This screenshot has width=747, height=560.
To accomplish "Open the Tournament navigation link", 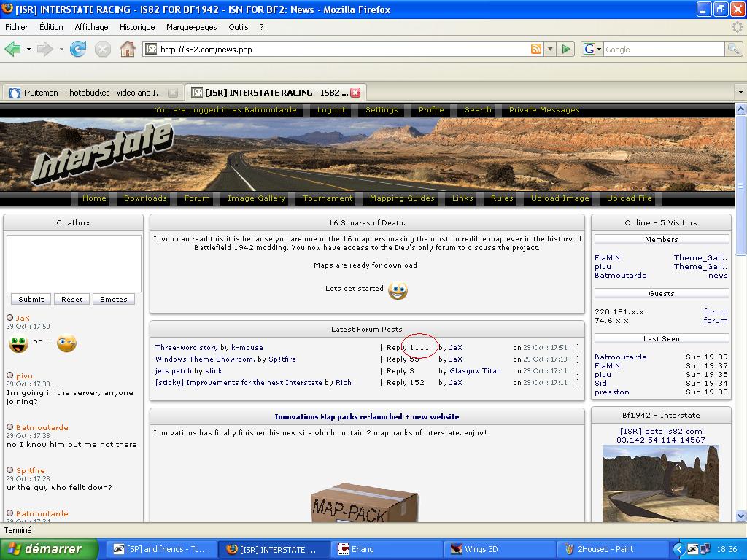I will tap(328, 198).
